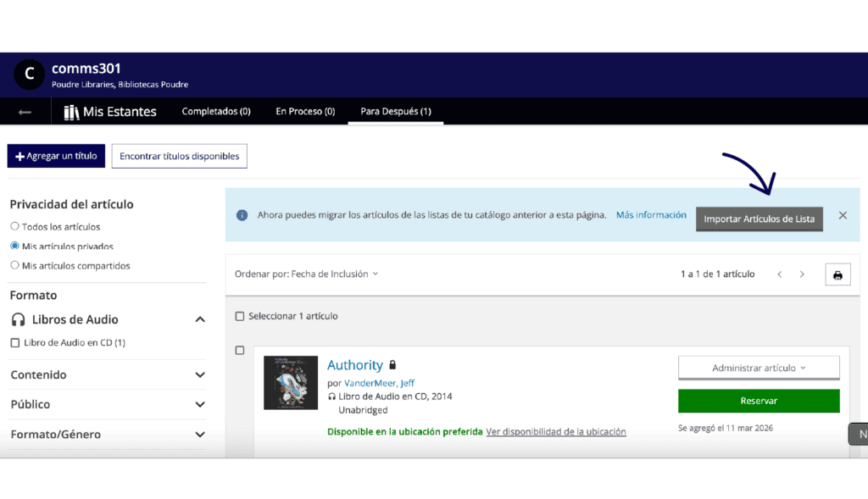Viewport: 868px width, 499px height.
Task: Tick the Seleccionar 1 artículo checkbox
Action: 240,316
